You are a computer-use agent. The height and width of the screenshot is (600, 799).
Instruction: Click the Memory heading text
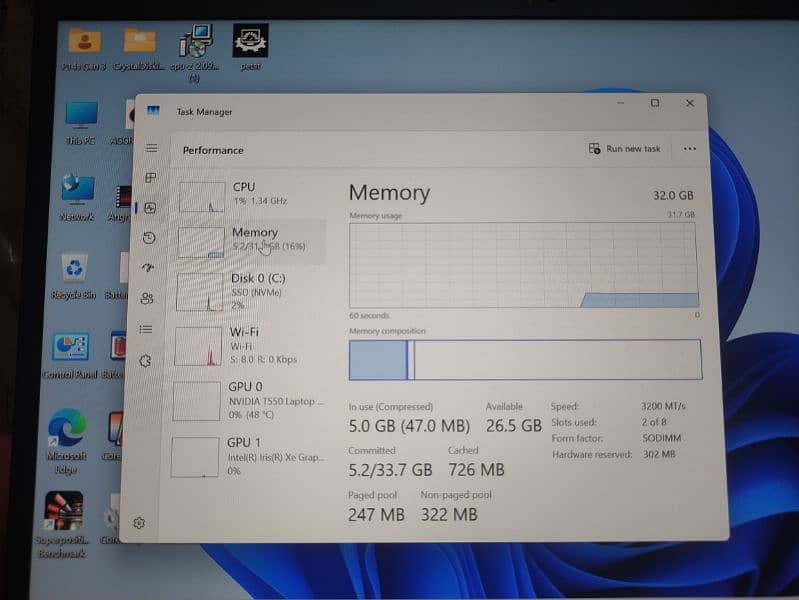point(389,193)
